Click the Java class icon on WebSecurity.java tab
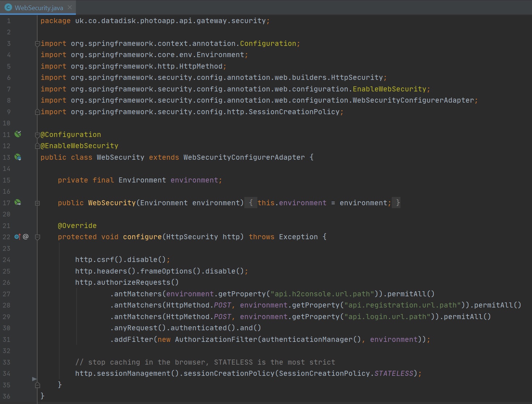Viewport: 532px width, 404px height. (x=8, y=7)
